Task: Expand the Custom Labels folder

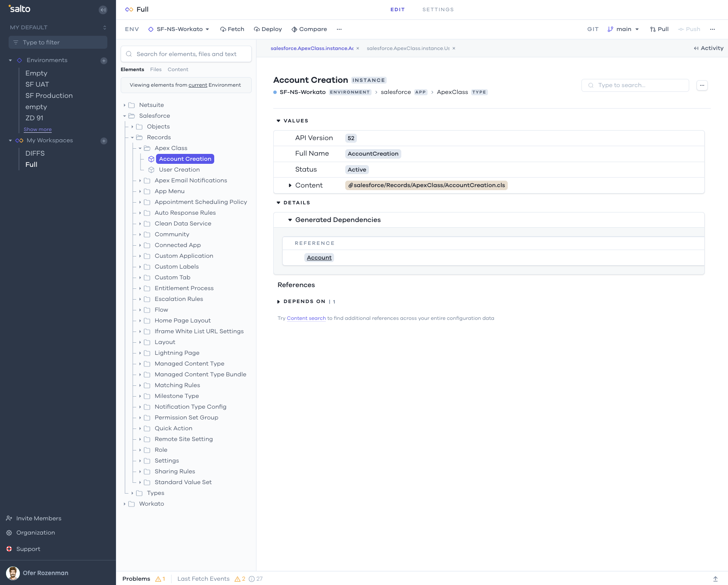Action: tap(140, 267)
